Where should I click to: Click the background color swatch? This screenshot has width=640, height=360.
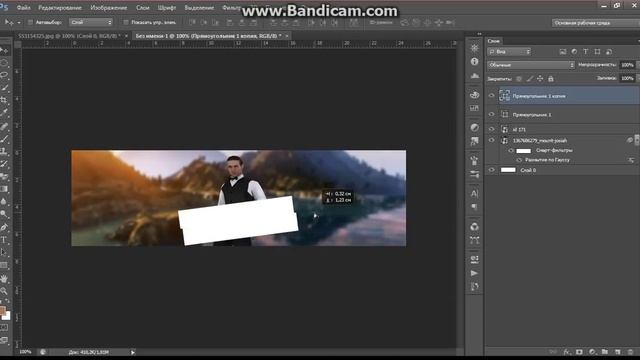point(6,315)
